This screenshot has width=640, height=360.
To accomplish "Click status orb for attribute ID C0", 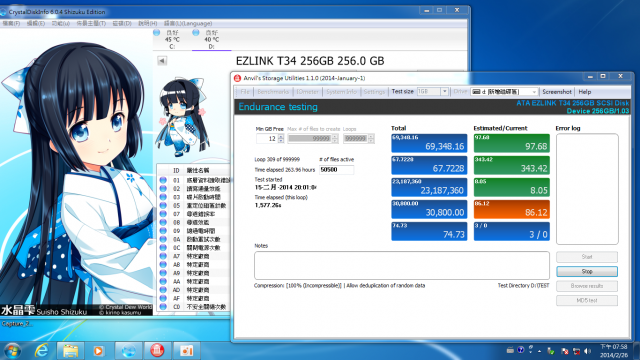I will pyautogui.click(x=163, y=307).
